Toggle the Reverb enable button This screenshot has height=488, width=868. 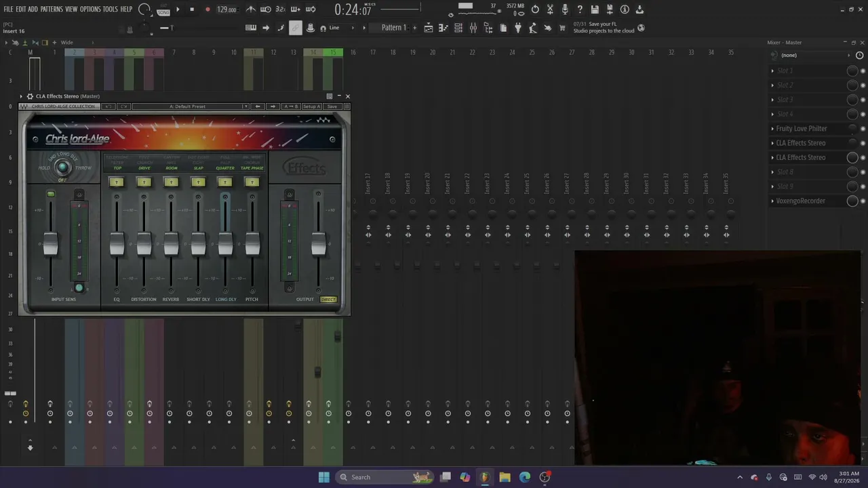pyautogui.click(x=171, y=182)
